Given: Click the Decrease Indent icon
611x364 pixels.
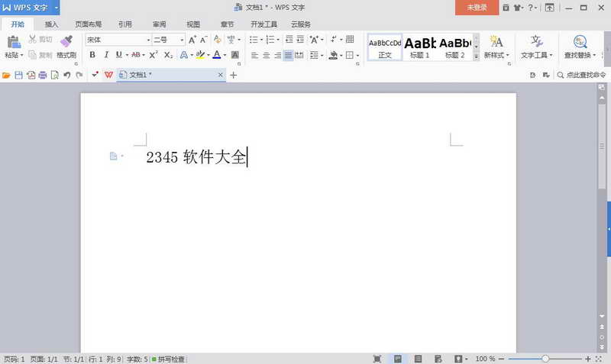Looking at the screenshot, I should coord(289,40).
